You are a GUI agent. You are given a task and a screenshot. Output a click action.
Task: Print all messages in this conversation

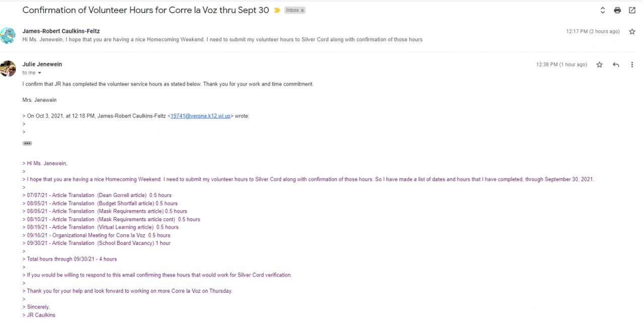[x=617, y=10]
